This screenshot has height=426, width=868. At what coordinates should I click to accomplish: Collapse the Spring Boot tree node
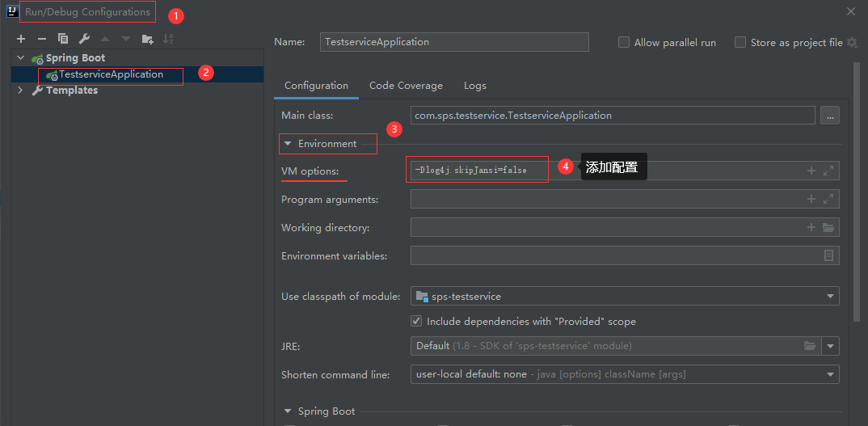point(20,57)
